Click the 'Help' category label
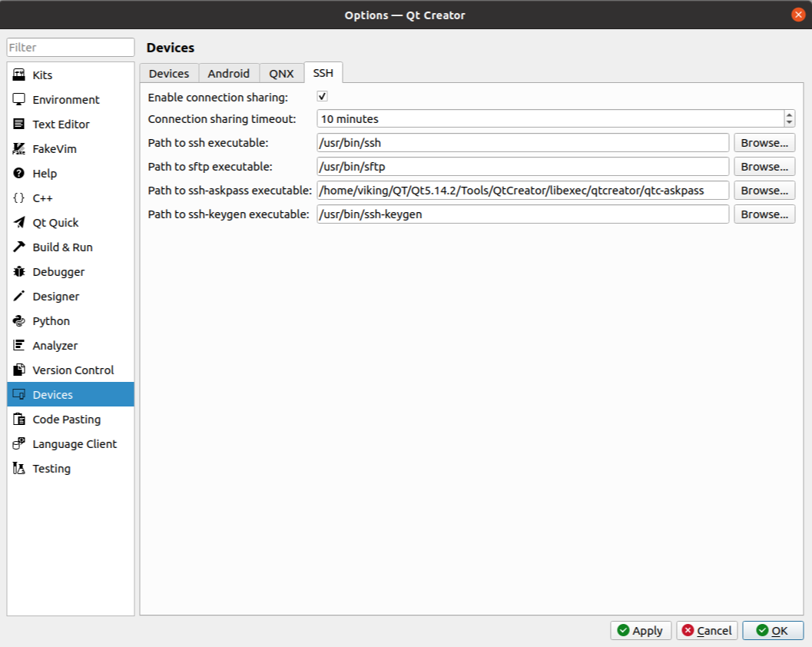Image resolution: width=812 pixels, height=647 pixels. click(x=45, y=174)
